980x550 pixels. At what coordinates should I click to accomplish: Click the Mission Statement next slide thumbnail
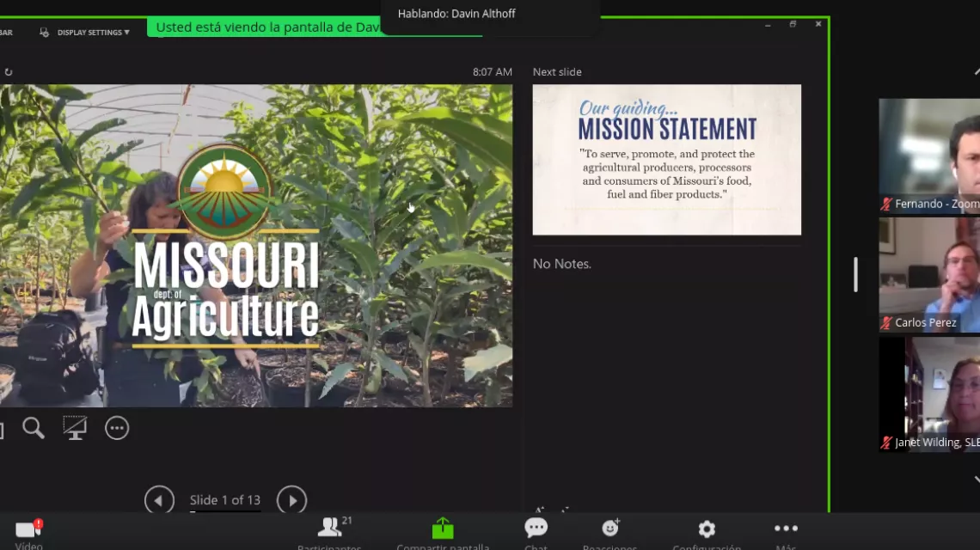[x=666, y=159]
